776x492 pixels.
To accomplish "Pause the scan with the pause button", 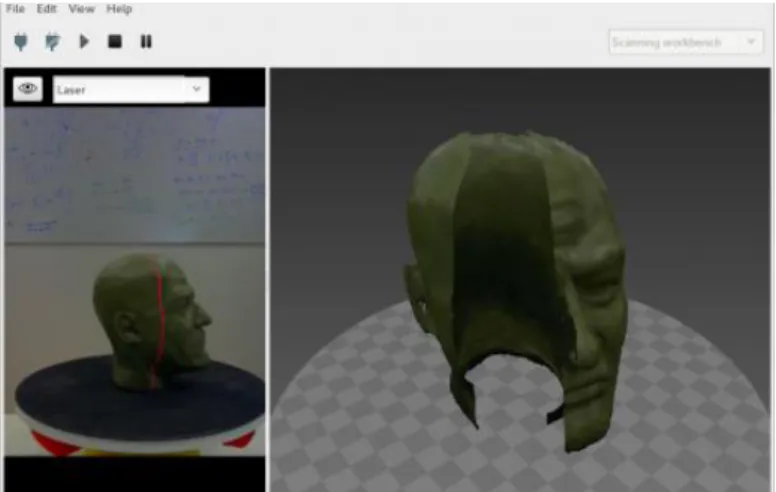I will [x=146, y=42].
